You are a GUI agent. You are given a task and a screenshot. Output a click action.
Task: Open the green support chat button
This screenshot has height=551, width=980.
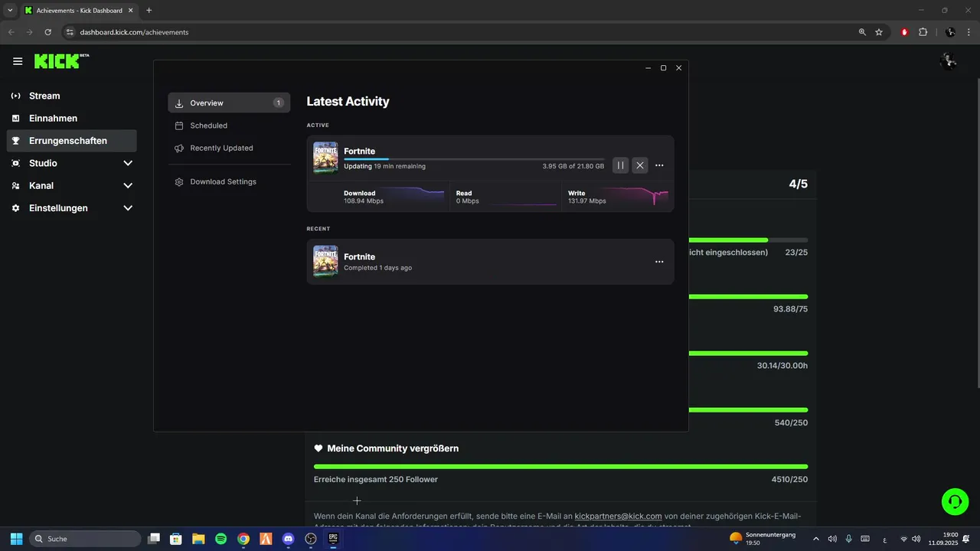click(955, 501)
